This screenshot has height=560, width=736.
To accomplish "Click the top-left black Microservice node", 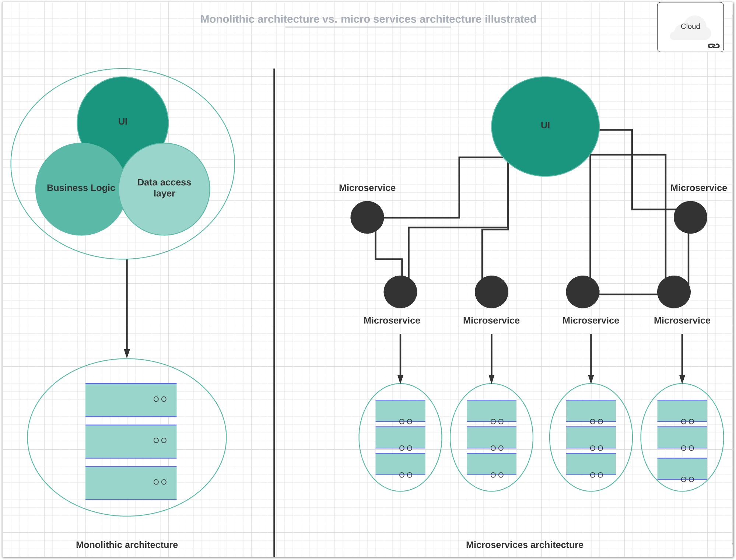I will [367, 217].
